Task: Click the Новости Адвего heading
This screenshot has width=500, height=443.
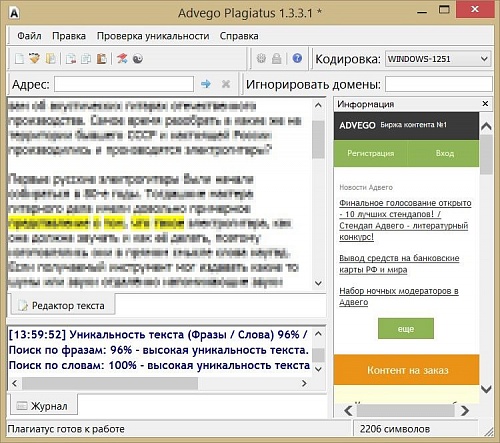Action: click(x=366, y=187)
